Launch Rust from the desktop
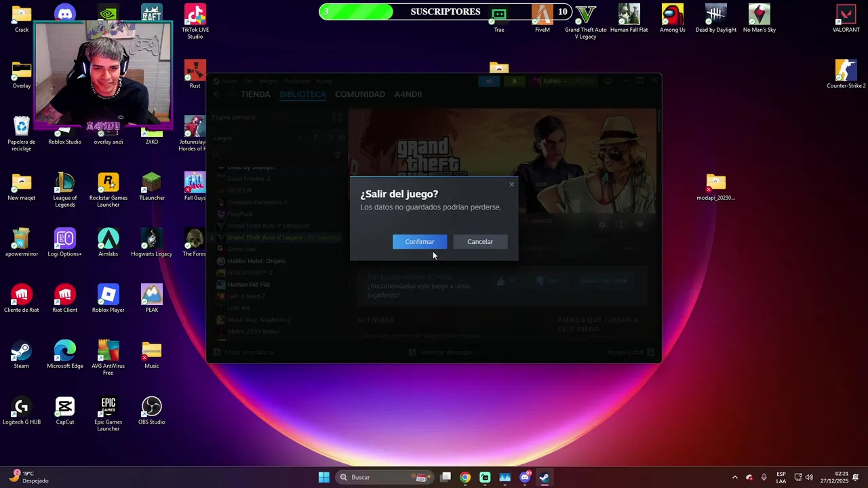This screenshot has width=868, height=488. [x=195, y=75]
